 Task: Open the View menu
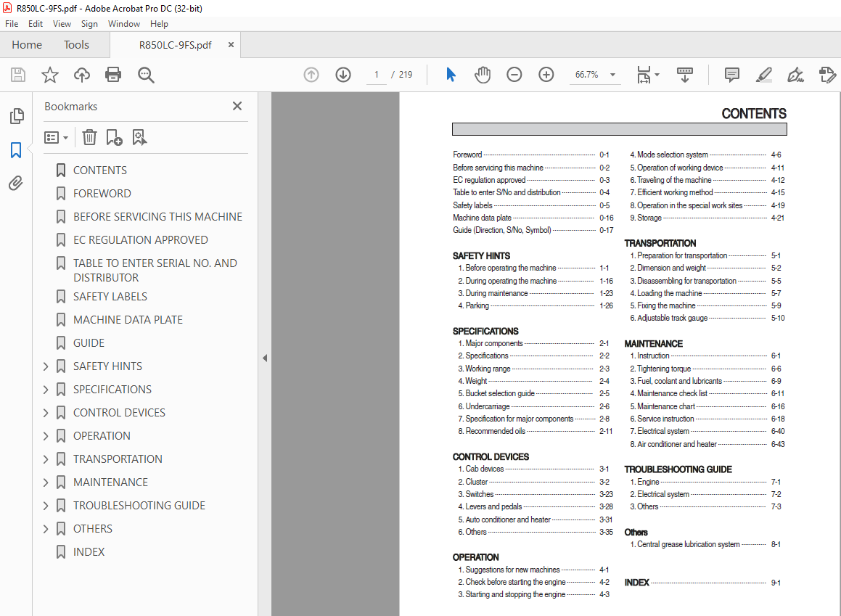[x=62, y=24]
